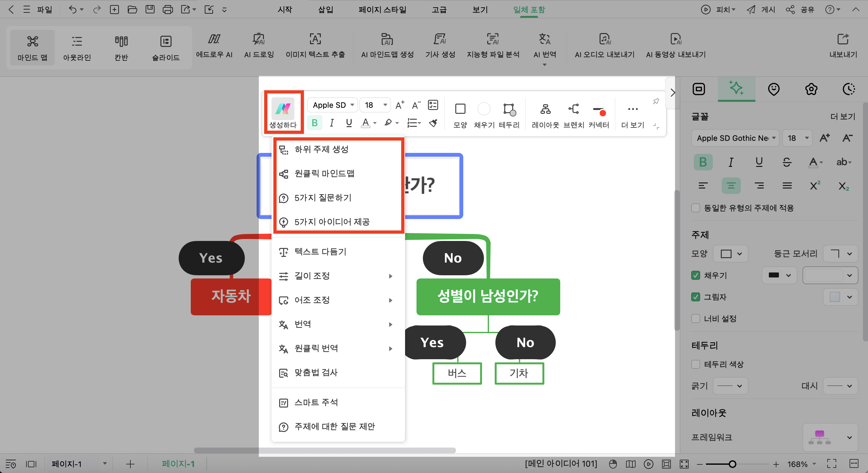Open 지능형 파일 분석 tool
868x473 pixels.
click(x=493, y=46)
